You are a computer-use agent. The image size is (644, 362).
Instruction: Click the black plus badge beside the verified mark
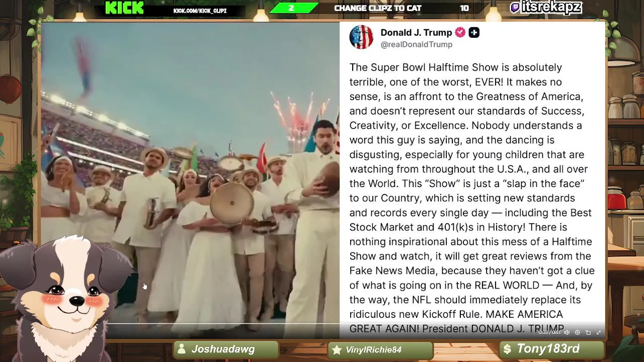pos(474,33)
